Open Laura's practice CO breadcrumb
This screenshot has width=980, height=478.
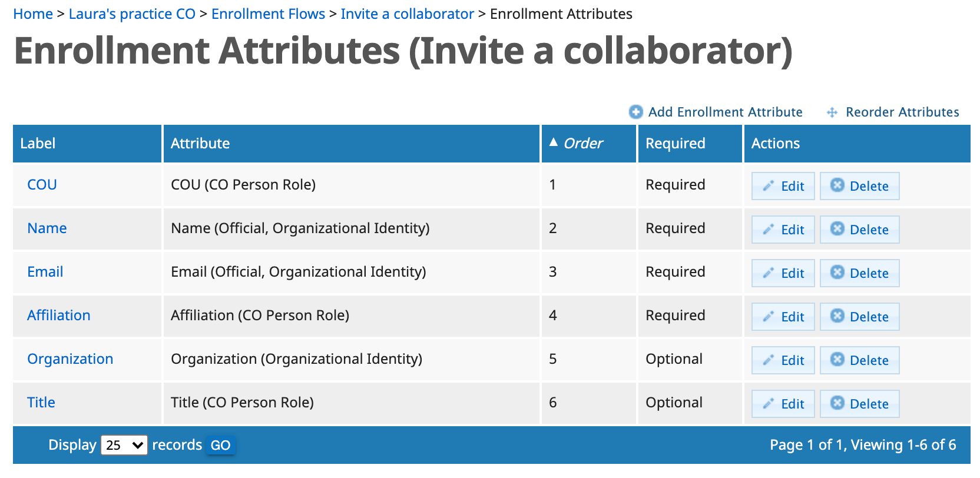[x=132, y=14]
